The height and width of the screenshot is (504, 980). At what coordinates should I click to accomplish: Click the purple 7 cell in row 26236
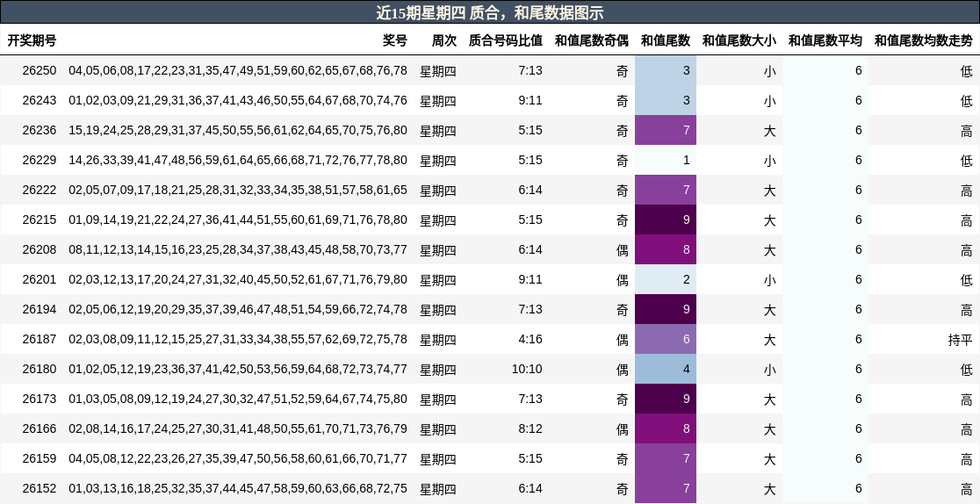pyautogui.click(x=666, y=130)
